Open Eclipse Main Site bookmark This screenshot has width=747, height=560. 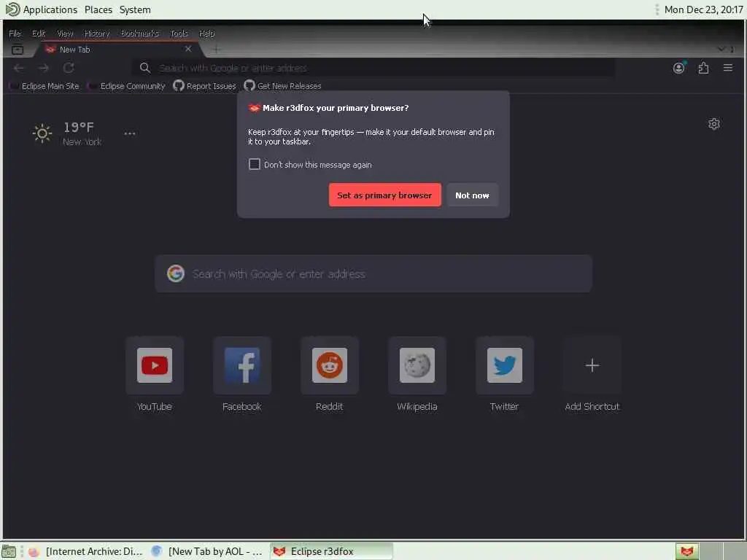point(44,86)
